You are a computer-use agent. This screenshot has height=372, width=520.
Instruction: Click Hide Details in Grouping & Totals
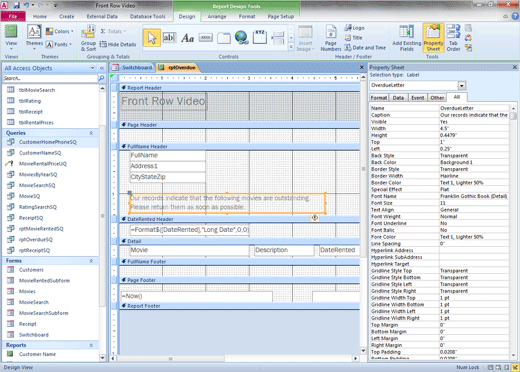click(x=118, y=44)
